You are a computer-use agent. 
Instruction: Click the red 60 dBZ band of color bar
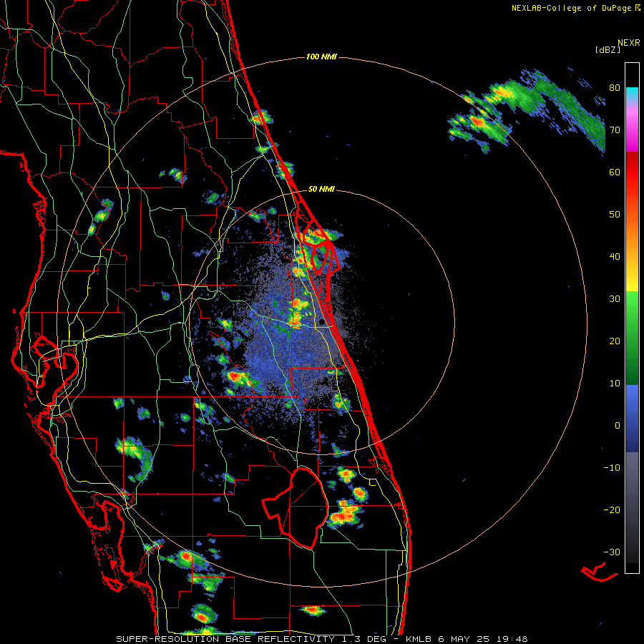(x=632, y=172)
